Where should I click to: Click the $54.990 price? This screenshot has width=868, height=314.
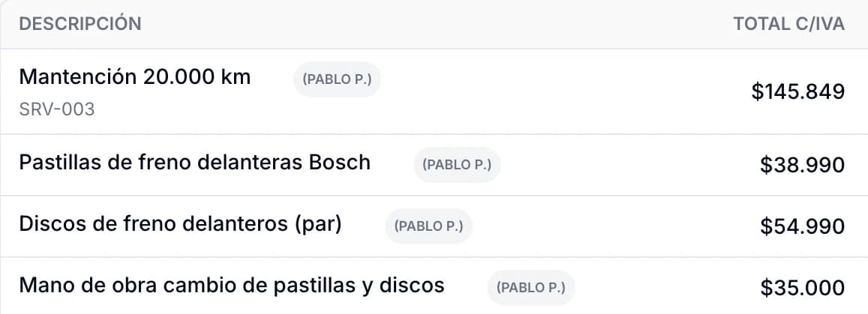[802, 226]
